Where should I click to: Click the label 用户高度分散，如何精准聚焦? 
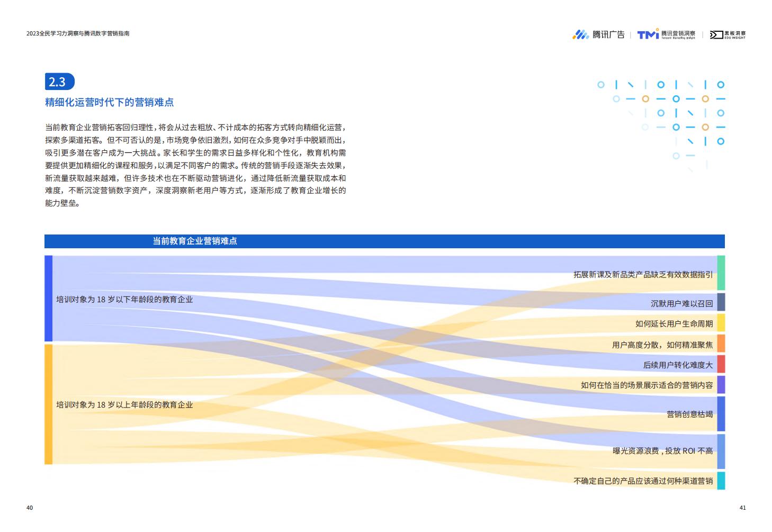coord(662,345)
